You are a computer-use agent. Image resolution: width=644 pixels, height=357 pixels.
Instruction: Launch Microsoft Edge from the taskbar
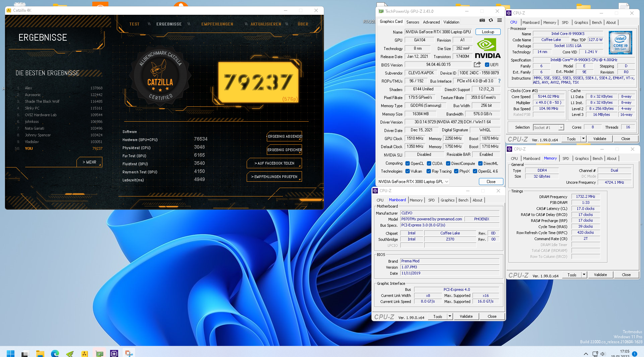[55, 353]
